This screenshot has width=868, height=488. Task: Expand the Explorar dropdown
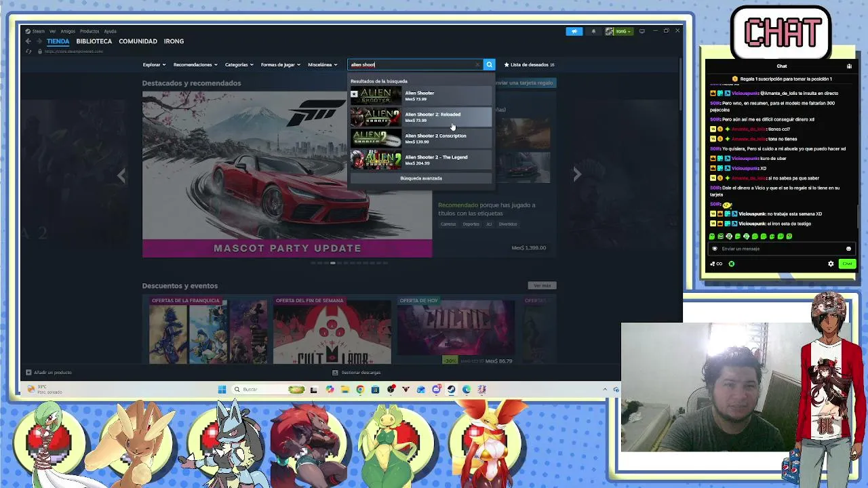coord(155,64)
